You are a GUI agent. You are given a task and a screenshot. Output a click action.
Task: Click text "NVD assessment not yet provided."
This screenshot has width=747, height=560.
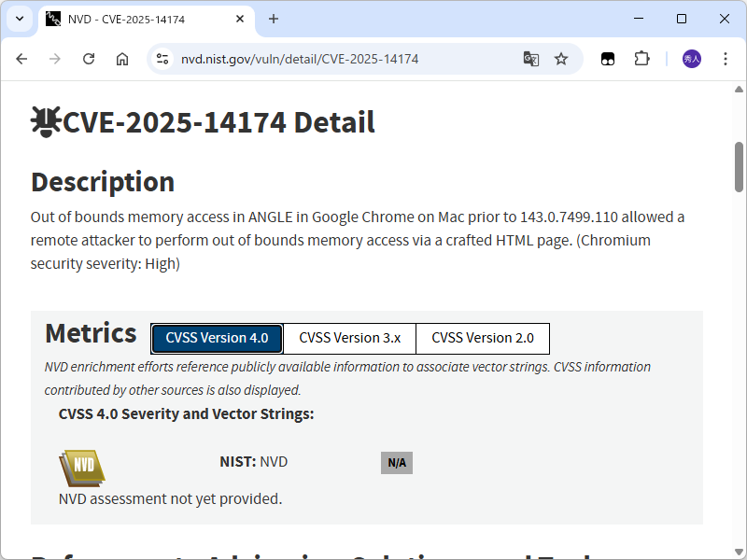pos(171,499)
